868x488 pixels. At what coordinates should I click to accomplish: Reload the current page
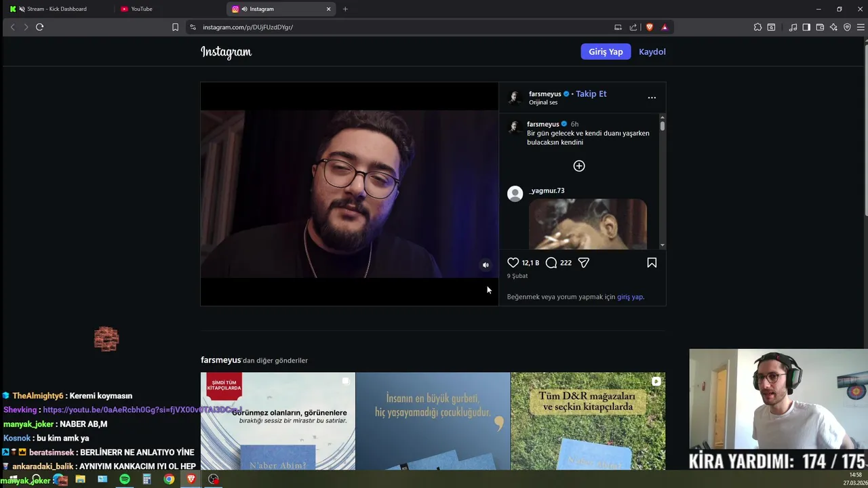39,27
